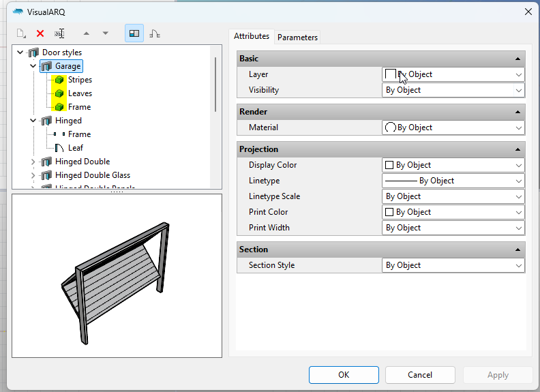
Task: Select the Hinged Double style
Action: 82,162
